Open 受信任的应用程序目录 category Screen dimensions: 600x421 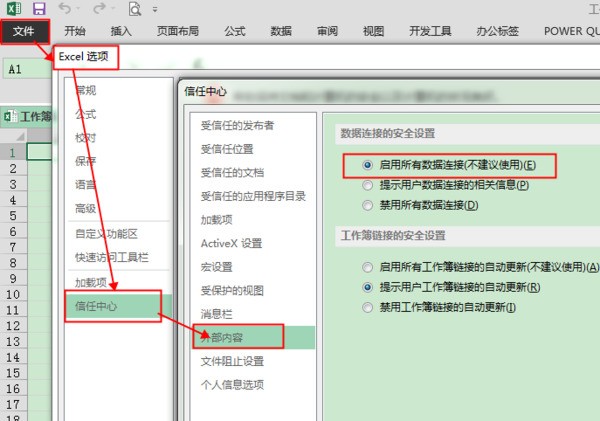[253, 196]
